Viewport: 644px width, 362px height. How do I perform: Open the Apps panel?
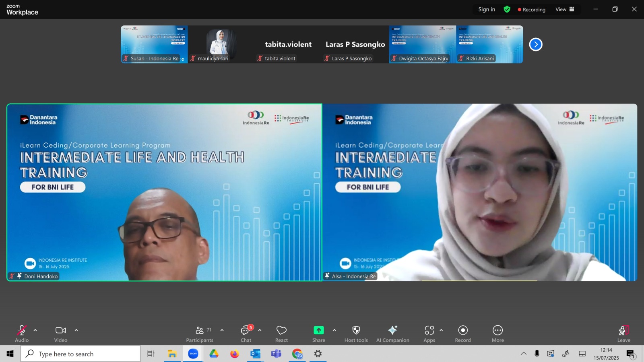coord(429,334)
